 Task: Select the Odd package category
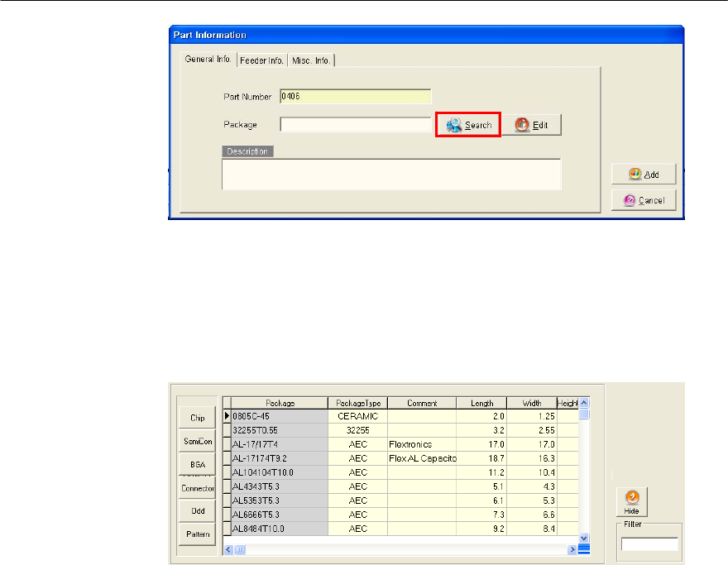[198, 510]
